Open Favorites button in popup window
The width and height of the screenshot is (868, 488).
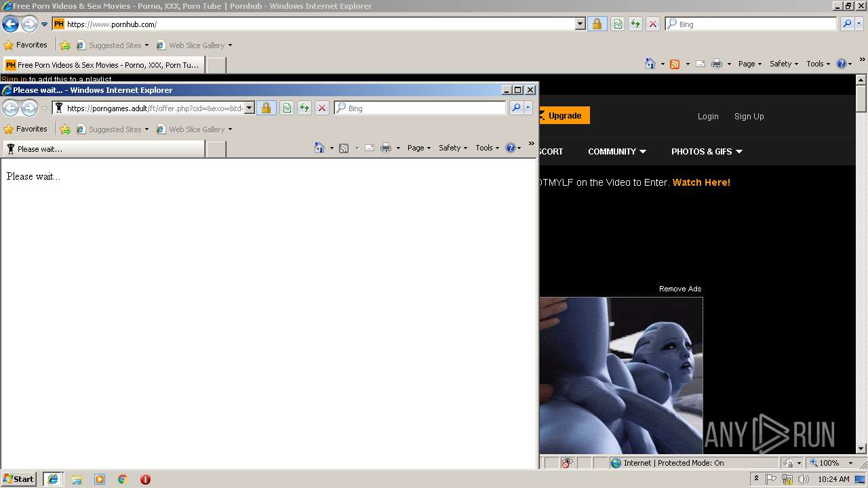(x=26, y=129)
